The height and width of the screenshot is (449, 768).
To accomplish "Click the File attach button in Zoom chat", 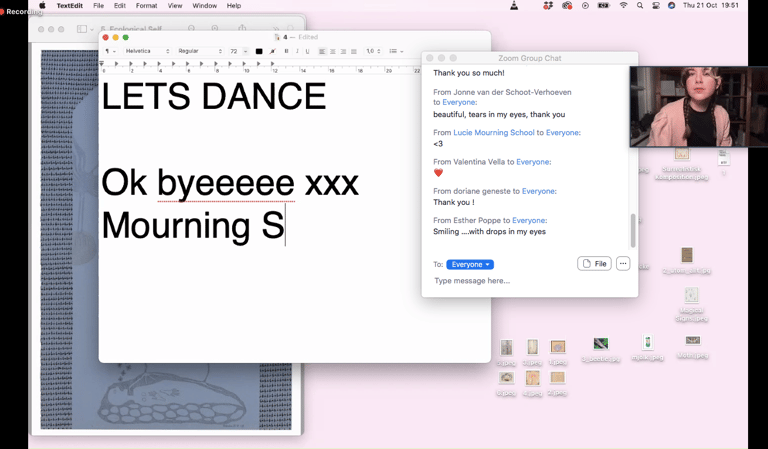I will click(594, 264).
